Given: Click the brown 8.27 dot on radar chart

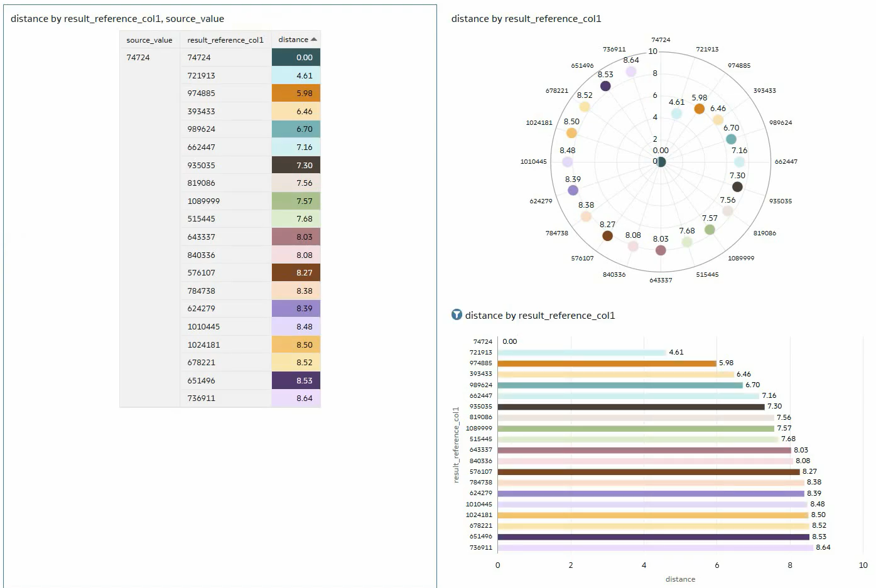Looking at the screenshot, I should point(607,236).
